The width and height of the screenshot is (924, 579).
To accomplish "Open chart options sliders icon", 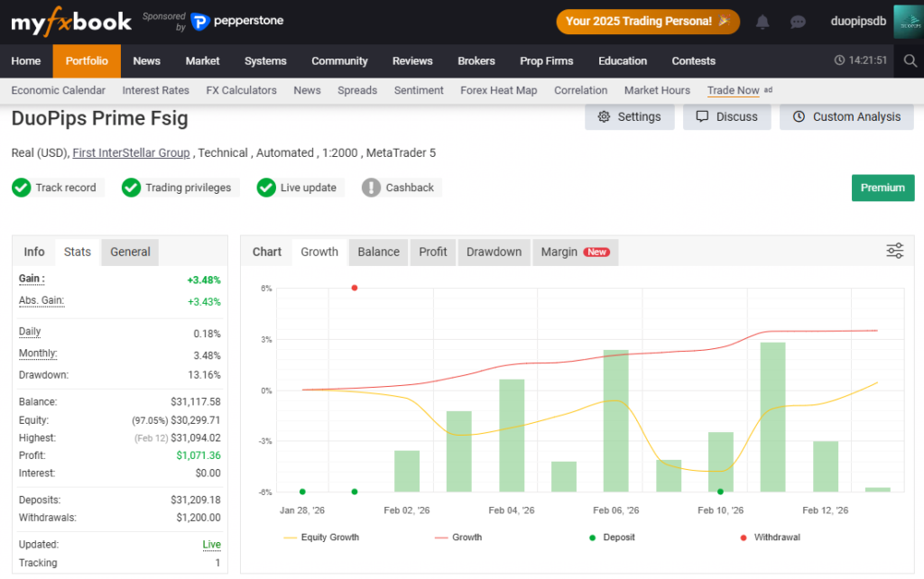I will coord(894,251).
